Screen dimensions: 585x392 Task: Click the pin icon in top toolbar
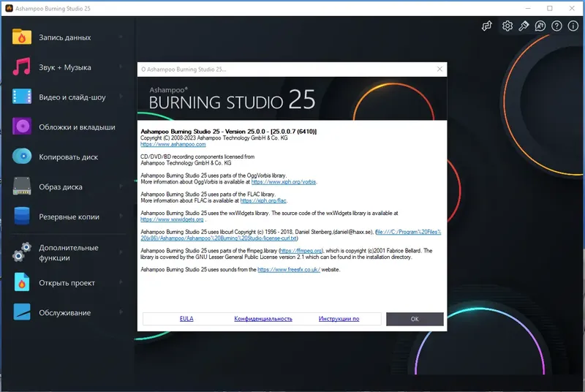(524, 26)
